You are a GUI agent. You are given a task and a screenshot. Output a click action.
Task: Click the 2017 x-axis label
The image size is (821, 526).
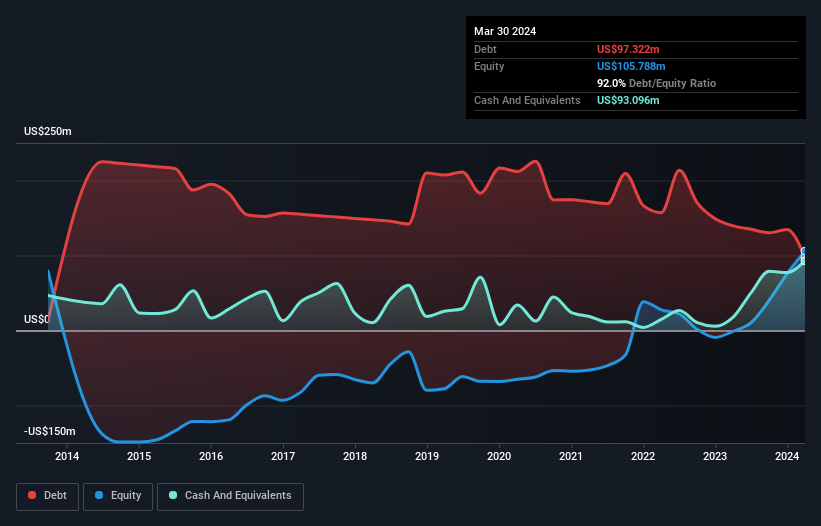tap(283, 456)
